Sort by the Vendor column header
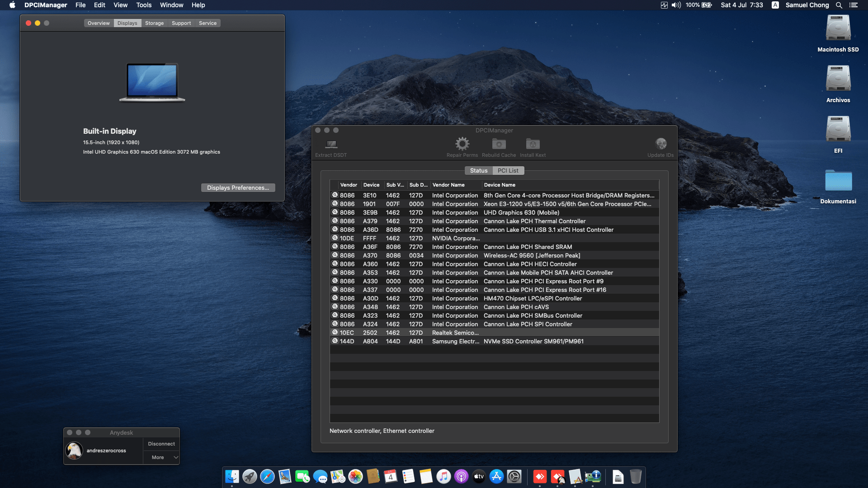 click(x=349, y=185)
